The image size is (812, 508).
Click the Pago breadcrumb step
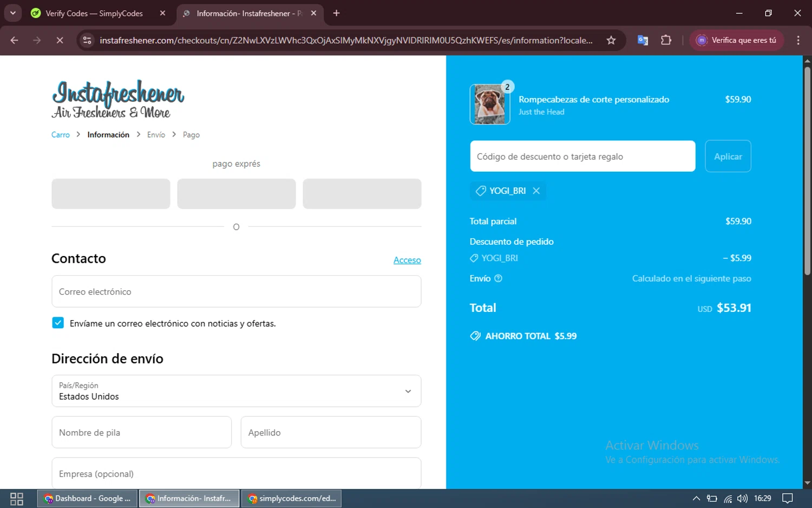point(191,135)
